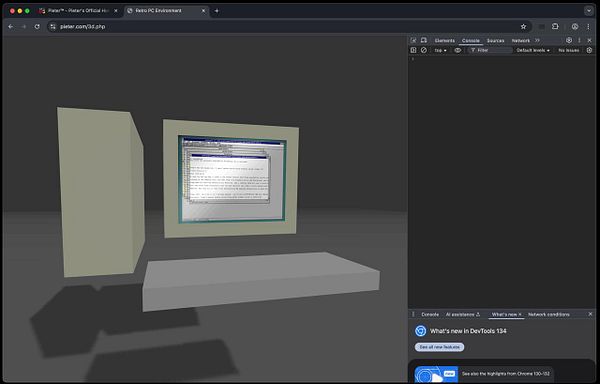
Task: Click the 3D monitor's retro screen
Action: 232,179
